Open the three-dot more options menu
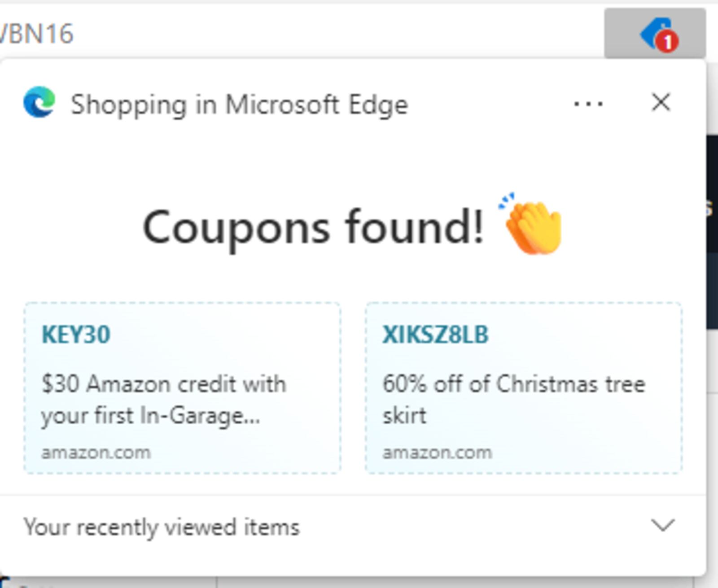Screen dimensions: 718x588 [588, 104]
